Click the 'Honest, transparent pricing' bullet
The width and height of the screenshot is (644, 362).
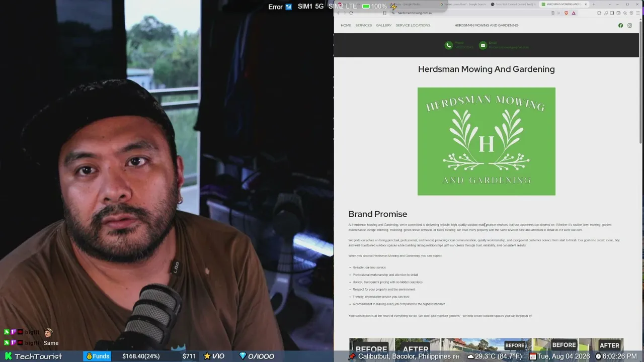pyautogui.click(x=387, y=282)
